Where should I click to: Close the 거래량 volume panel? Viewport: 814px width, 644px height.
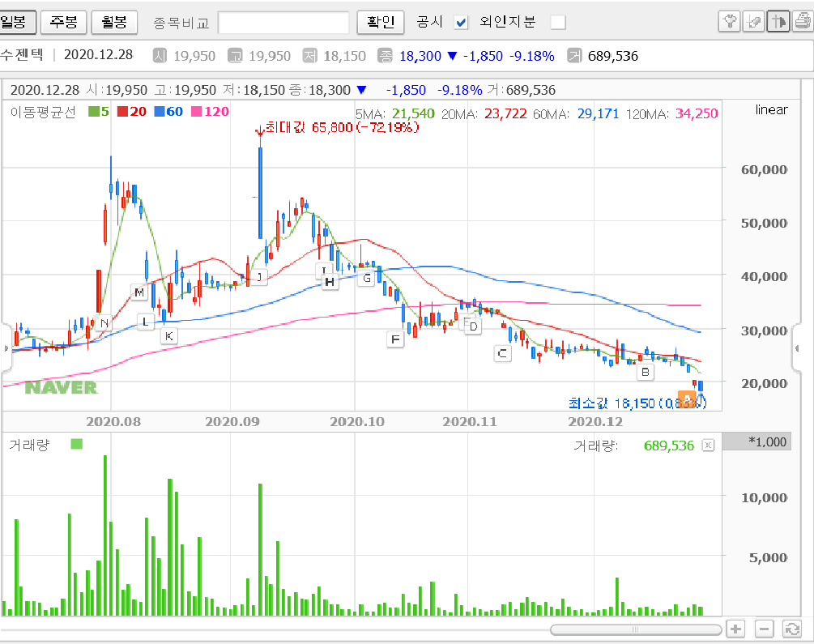click(x=708, y=445)
